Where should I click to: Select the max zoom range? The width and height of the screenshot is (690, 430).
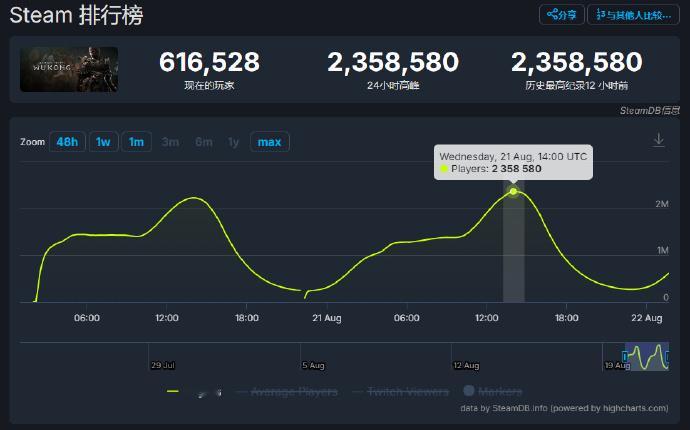click(270, 142)
